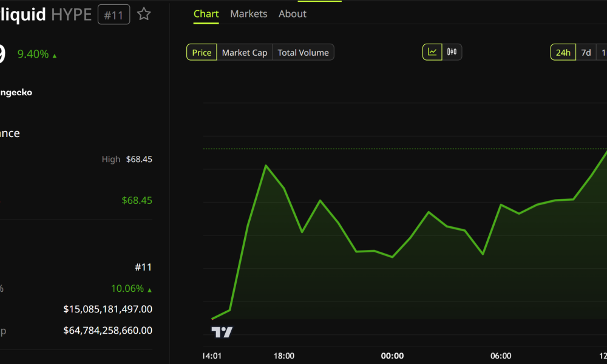Screen dimensions: 607x364
Task: Click the #11 rank badge
Action: click(x=114, y=15)
